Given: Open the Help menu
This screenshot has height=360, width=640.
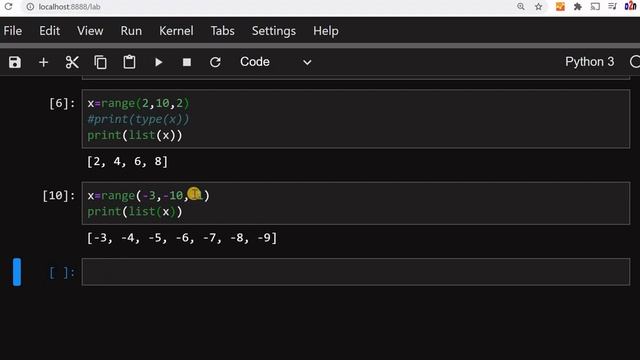Looking at the screenshot, I should [325, 31].
